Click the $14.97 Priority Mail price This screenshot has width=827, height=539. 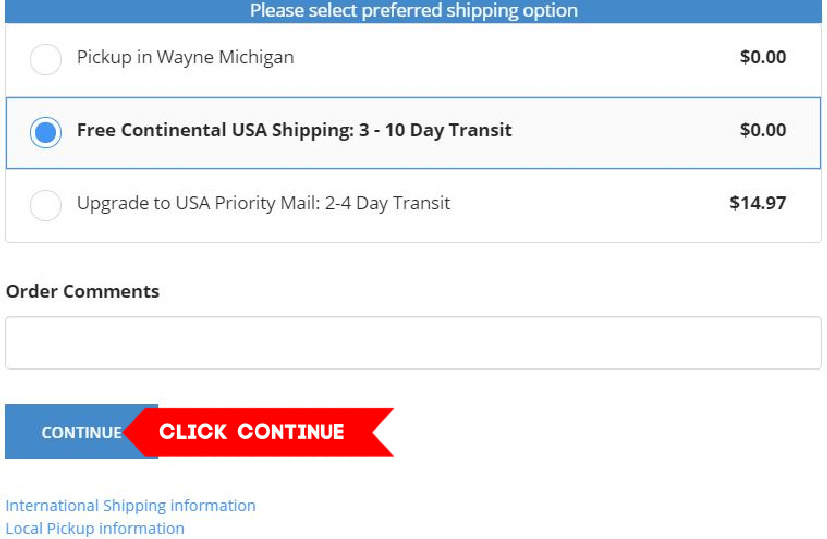point(757,203)
